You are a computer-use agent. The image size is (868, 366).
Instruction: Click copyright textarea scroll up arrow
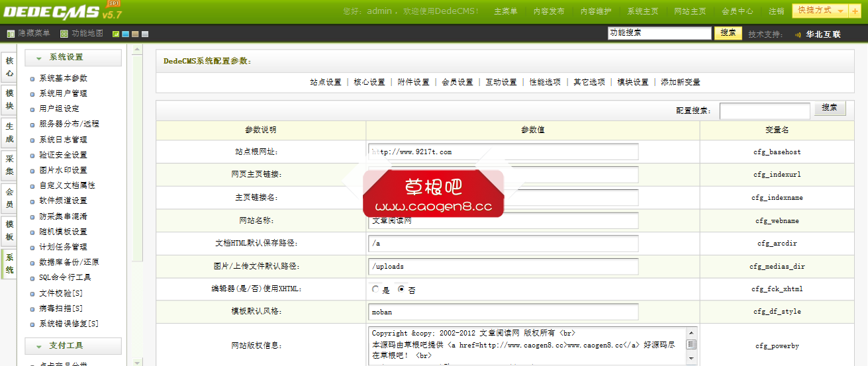(x=691, y=333)
